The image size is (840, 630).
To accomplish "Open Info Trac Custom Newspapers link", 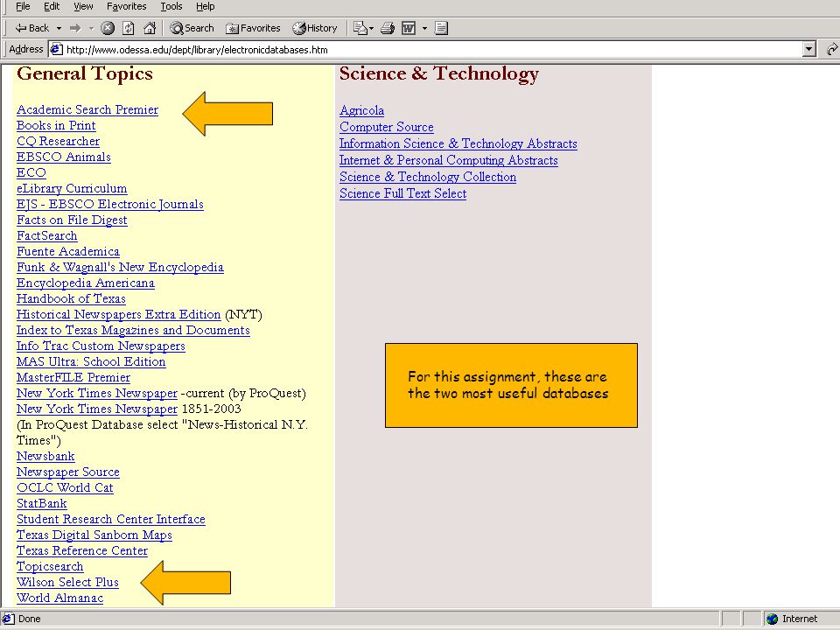I will coord(101,346).
